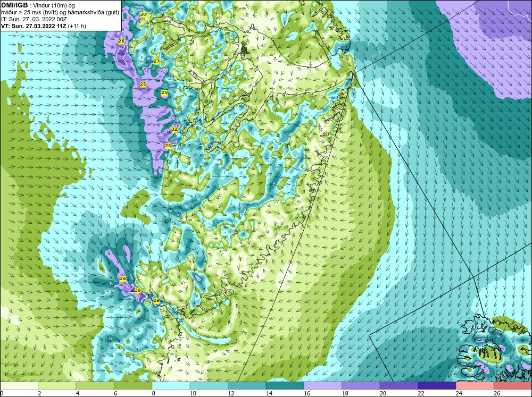Click the gust label 28 just below label 32
Image resolution: width=532 pixels, height=397 pixels.
[168, 146]
